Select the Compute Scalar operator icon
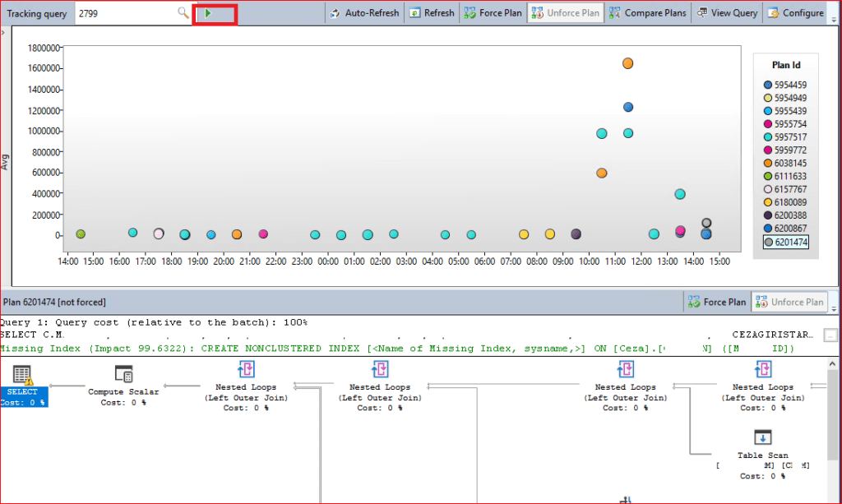The image size is (842, 504). coord(123,374)
